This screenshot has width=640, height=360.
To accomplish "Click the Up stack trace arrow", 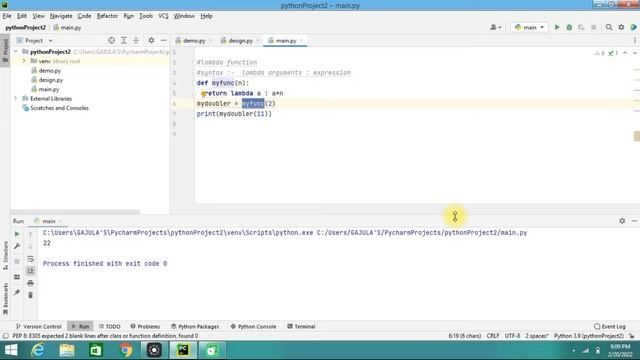I will tap(30, 235).
